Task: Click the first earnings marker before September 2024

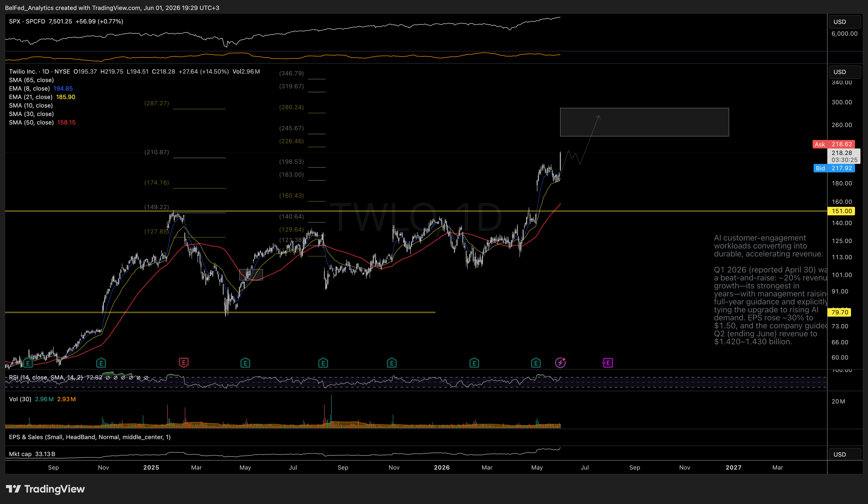Action: pyautogui.click(x=28, y=363)
